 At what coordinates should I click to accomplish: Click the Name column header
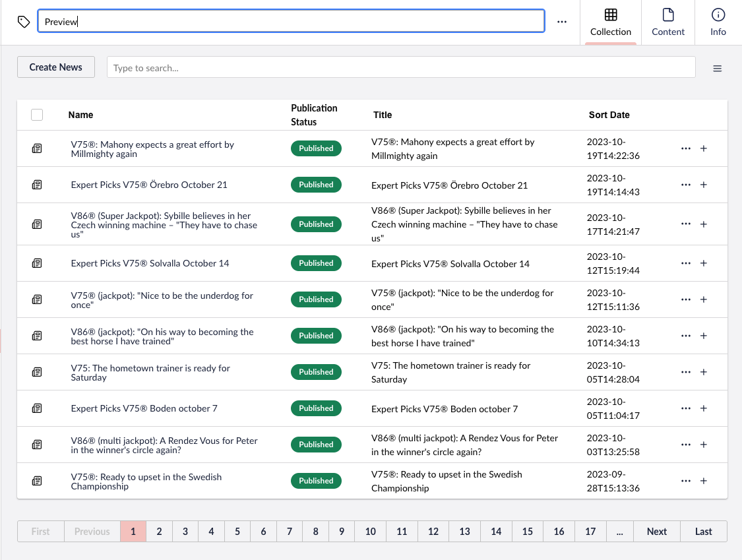[x=80, y=115]
